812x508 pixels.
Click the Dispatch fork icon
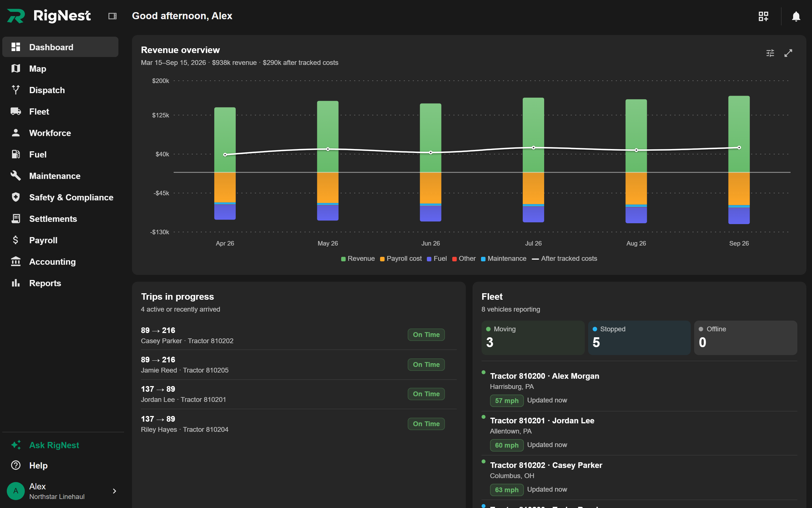pos(16,90)
